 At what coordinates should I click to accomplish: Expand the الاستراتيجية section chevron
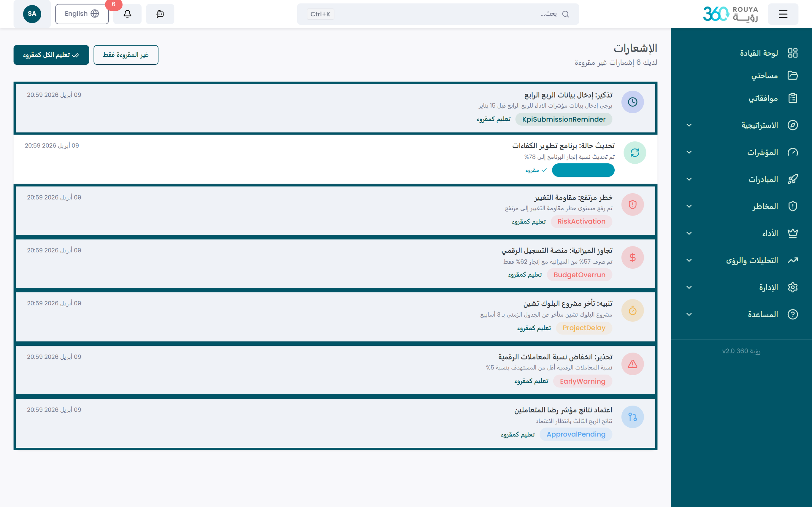pyautogui.click(x=689, y=125)
